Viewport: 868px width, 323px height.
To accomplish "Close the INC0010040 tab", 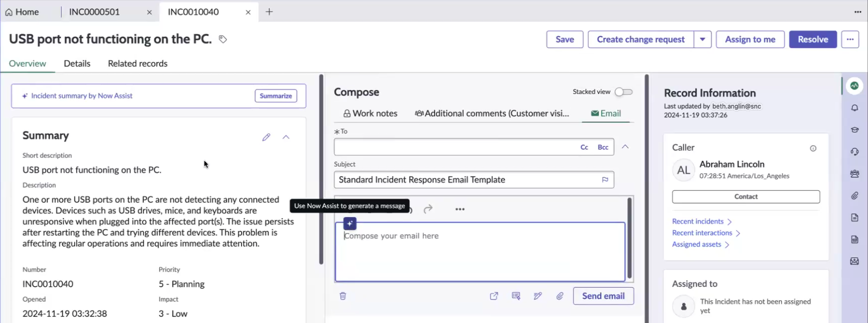I will tap(248, 12).
